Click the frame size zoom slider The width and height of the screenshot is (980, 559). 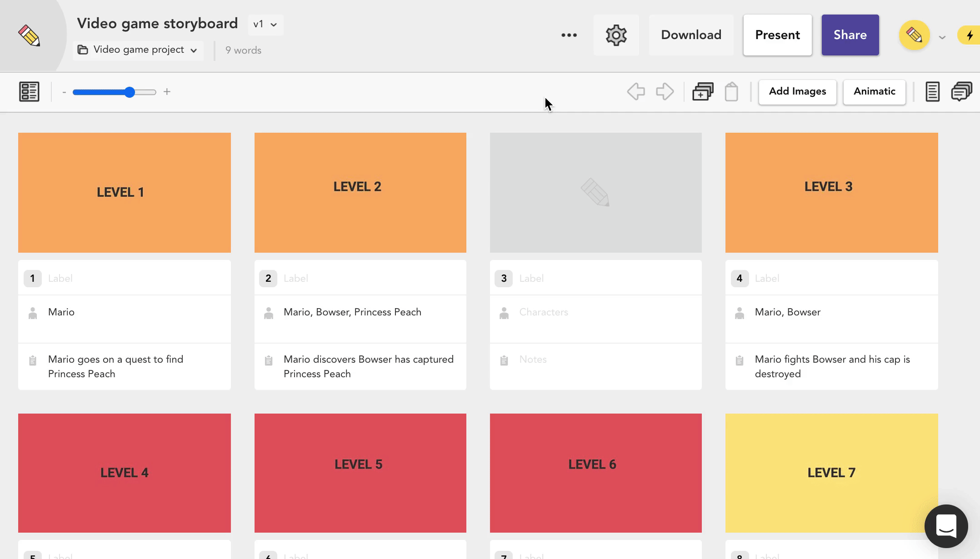coord(115,92)
